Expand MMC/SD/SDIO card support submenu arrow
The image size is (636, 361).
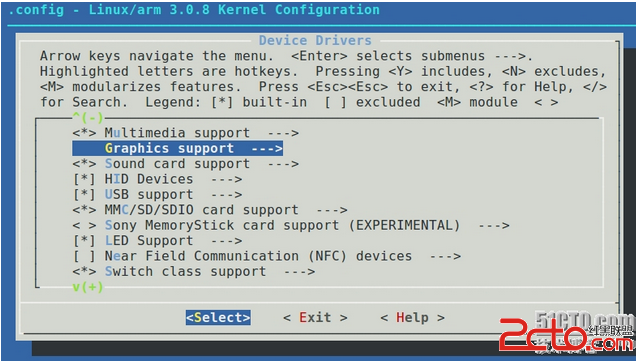(x=331, y=210)
